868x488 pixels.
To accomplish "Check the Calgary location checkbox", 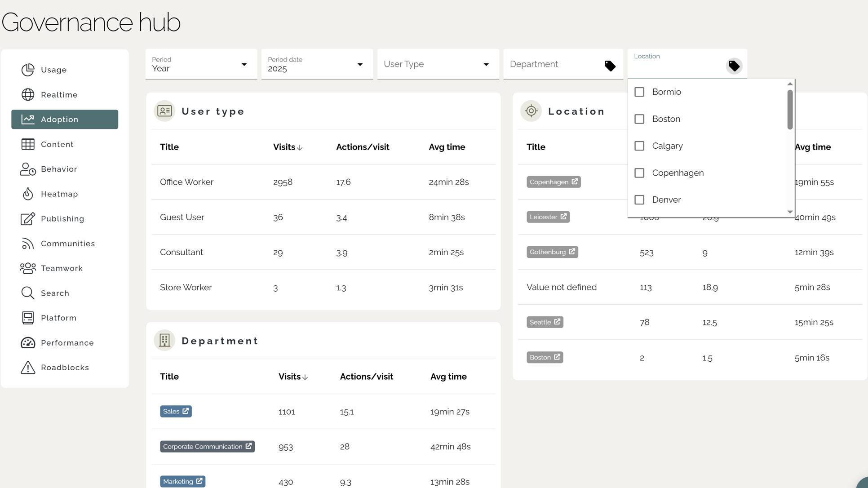I will pos(639,146).
